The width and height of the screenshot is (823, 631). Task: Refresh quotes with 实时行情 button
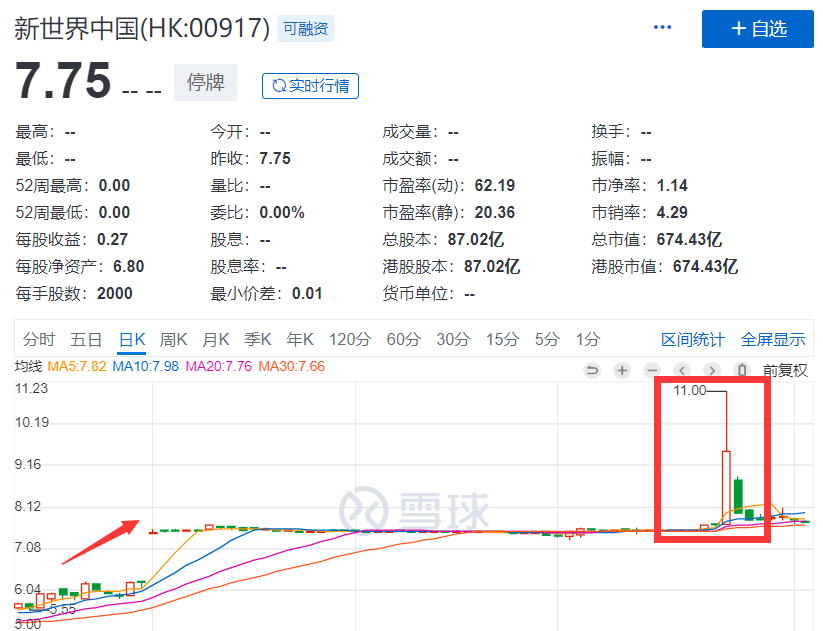click(310, 86)
